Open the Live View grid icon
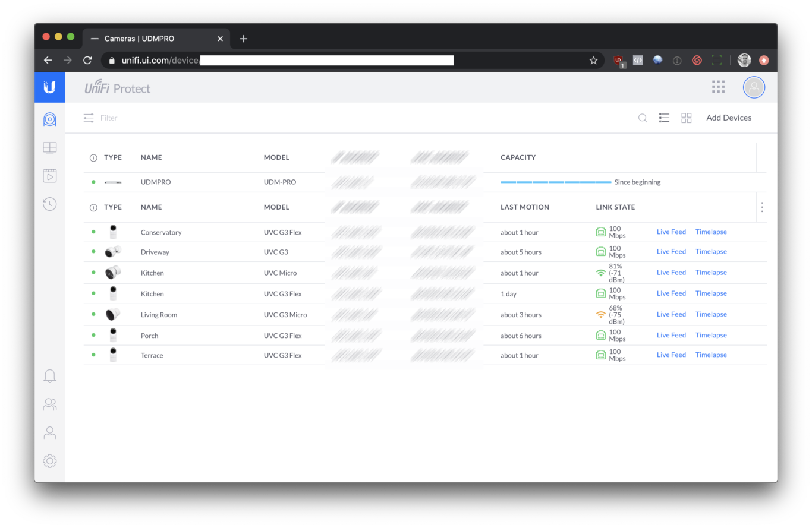The width and height of the screenshot is (812, 528). click(50, 148)
